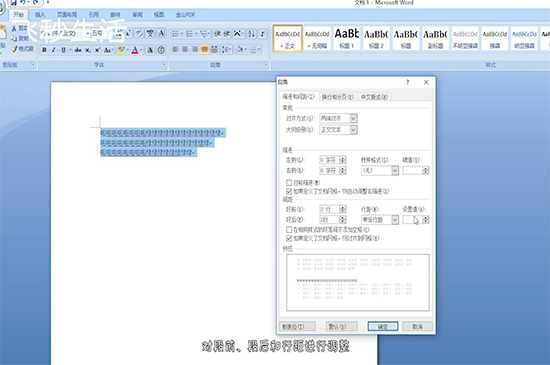This screenshot has width=550, height=365.
Task: Click the decrease indent icon
Action: (217, 34)
